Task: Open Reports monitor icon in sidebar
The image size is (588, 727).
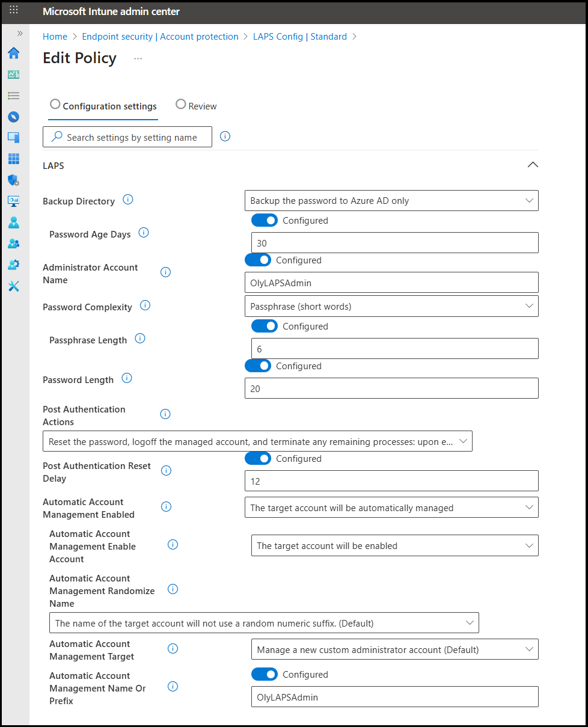Action: (x=14, y=201)
